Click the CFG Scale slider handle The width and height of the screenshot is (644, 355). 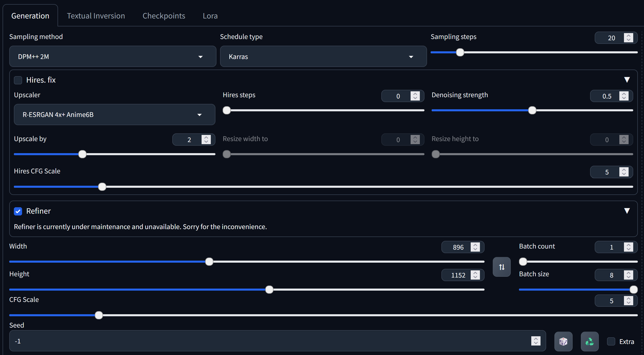[x=99, y=315]
